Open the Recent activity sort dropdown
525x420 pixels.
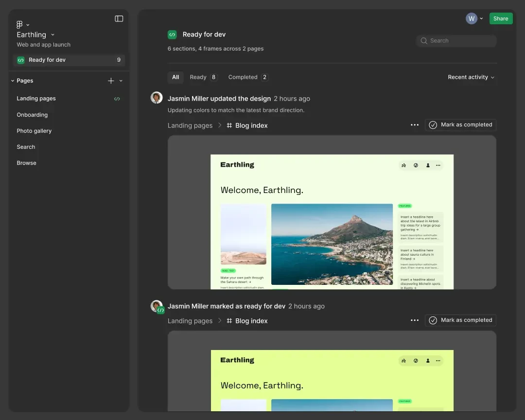[x=470, y=77]
